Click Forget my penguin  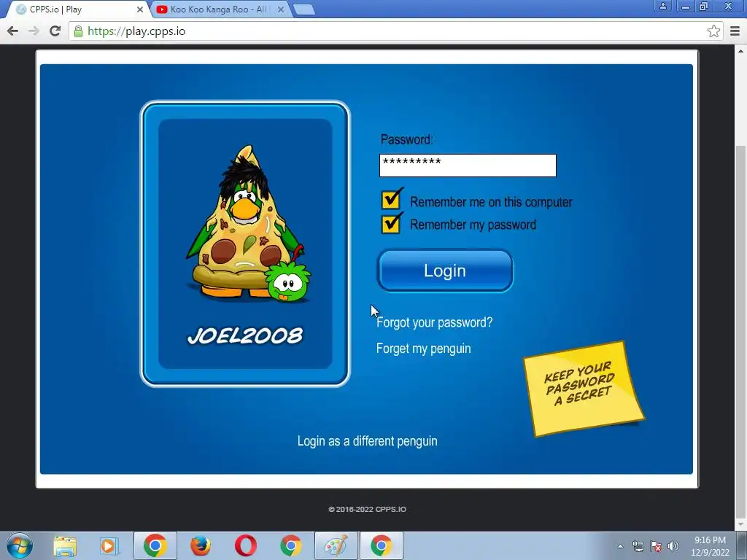pos(423,349)
